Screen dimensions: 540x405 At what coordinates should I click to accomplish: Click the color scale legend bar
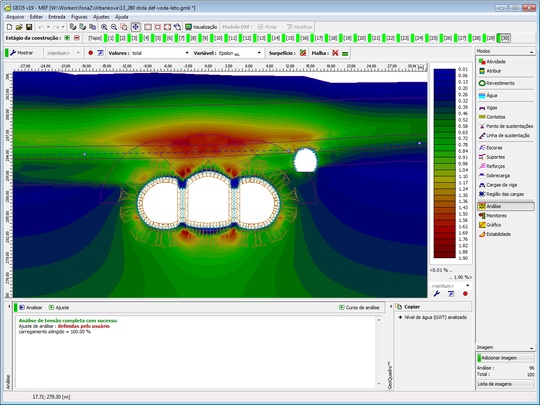tap(444, 163)
